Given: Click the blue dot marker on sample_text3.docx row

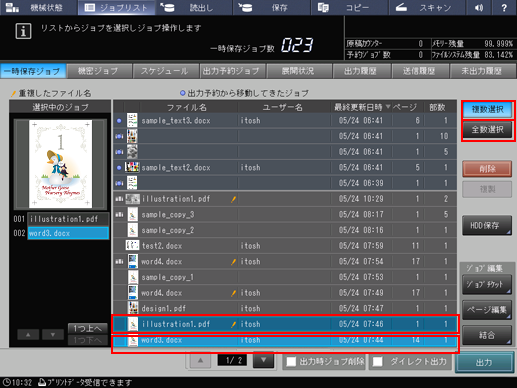Looking at the screenshot, I should tap(119, 121).
